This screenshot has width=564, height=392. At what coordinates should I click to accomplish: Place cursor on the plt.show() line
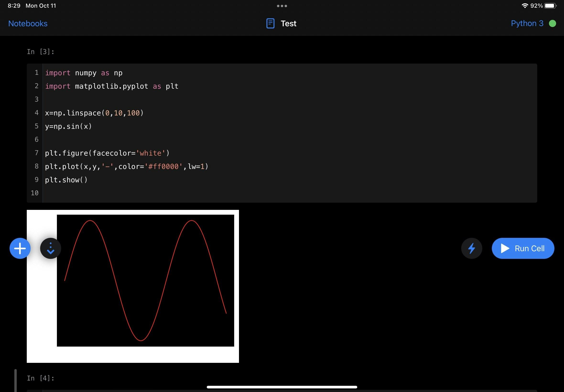(x=66, y=180)
